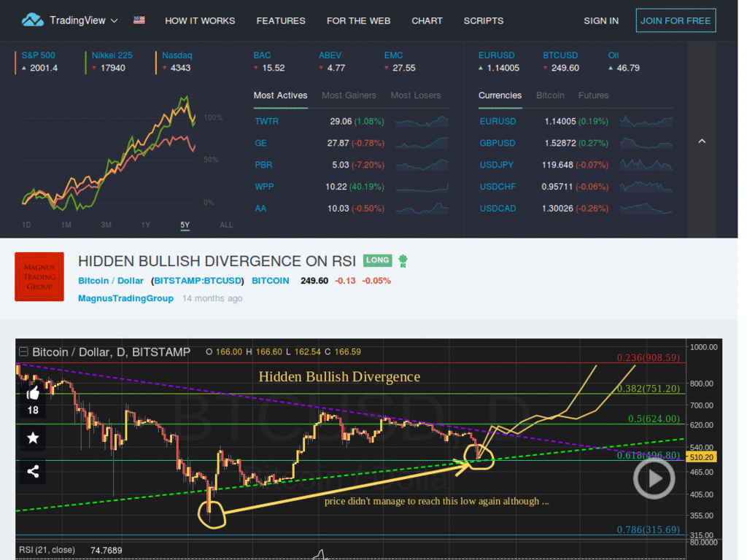Viewport: 747px width, 560px height.
Task: Open TWTR stock row
Action: 352,122
